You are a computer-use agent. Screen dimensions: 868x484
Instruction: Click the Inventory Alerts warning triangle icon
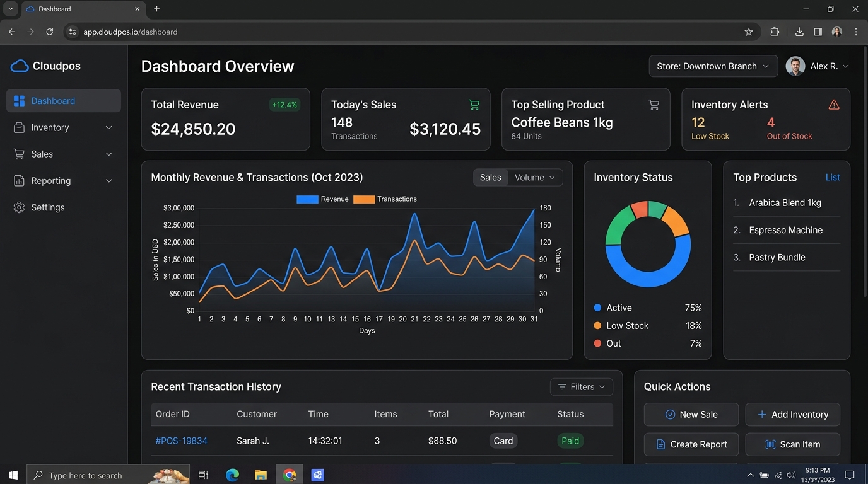pyautogui.click(x=834, y=105)
